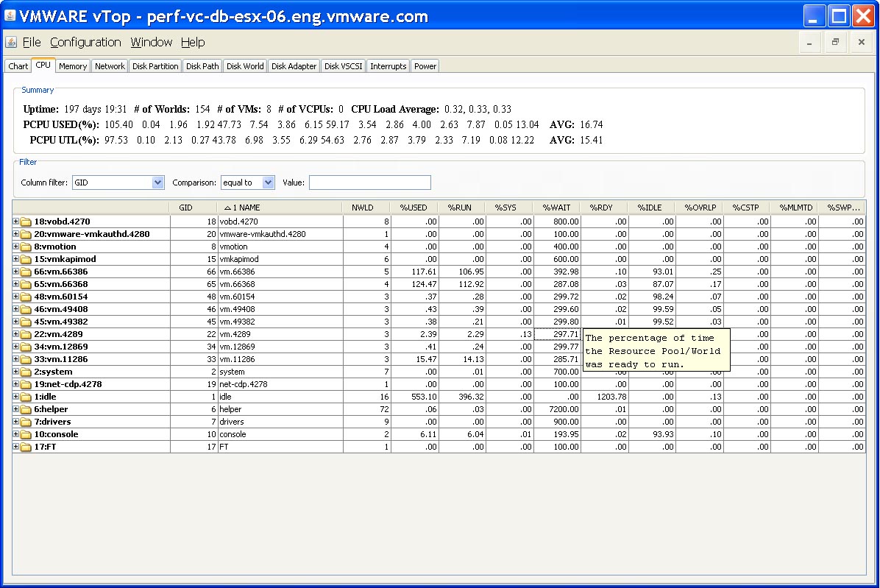Expand the 6:helper group
The image size is (880, 588).
[x=16, y=409]
